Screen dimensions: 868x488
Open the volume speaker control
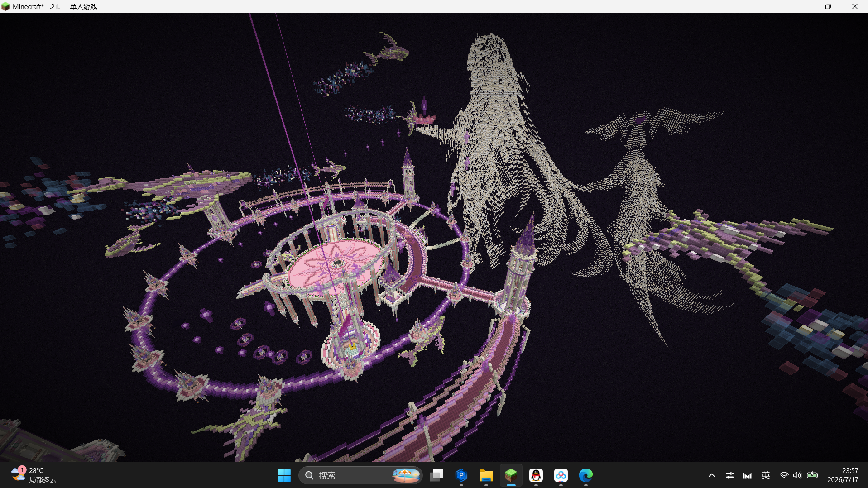tap(797, 475)
